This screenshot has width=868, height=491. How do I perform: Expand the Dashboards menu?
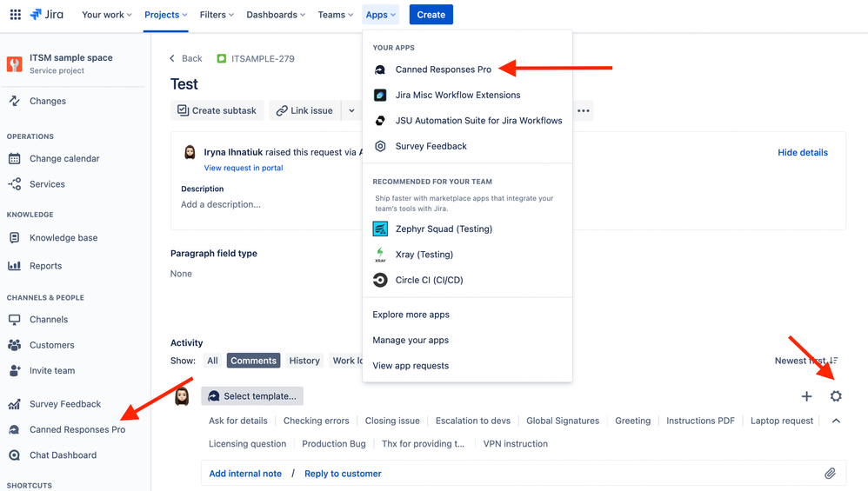coord(276,15)
